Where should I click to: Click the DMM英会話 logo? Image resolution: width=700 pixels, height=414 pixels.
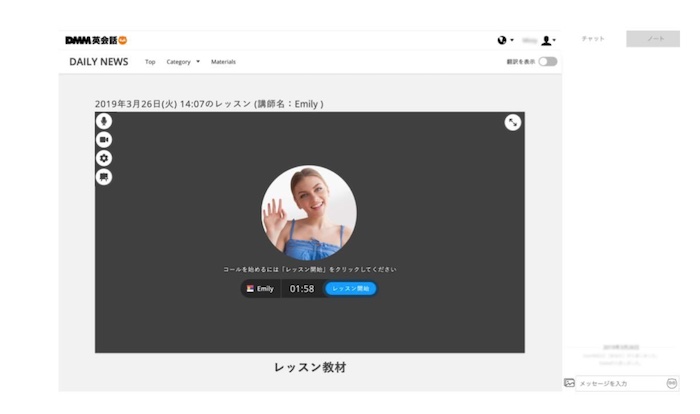96,40
